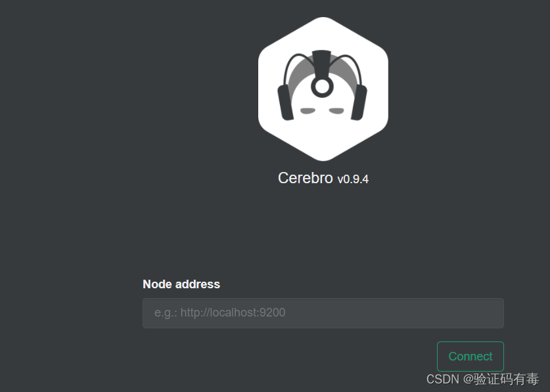The image size is (550, 392).
Task: Click the CSDN watermark text
Action: click(443, 380)
